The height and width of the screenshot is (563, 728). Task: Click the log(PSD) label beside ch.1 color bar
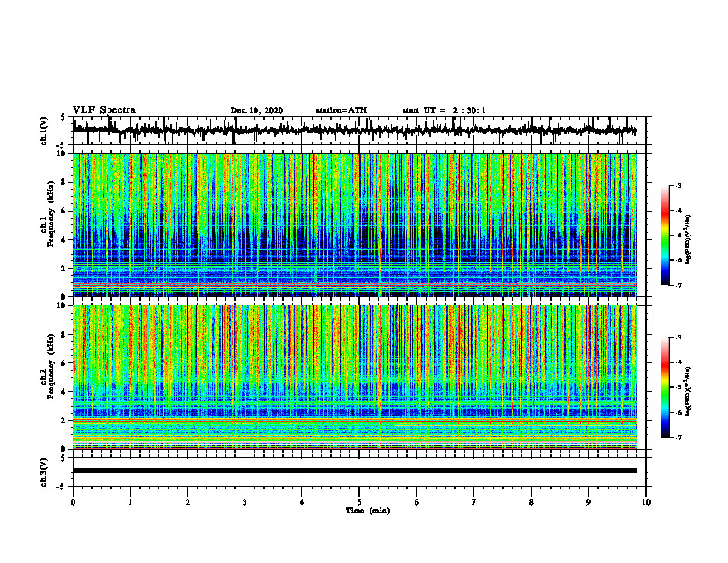688,239
